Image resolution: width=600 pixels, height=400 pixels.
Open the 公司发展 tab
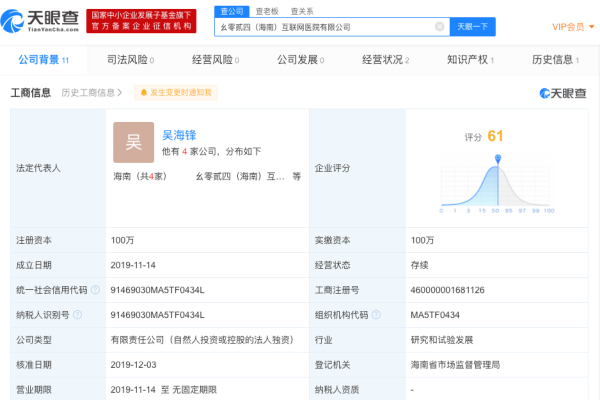300,60
